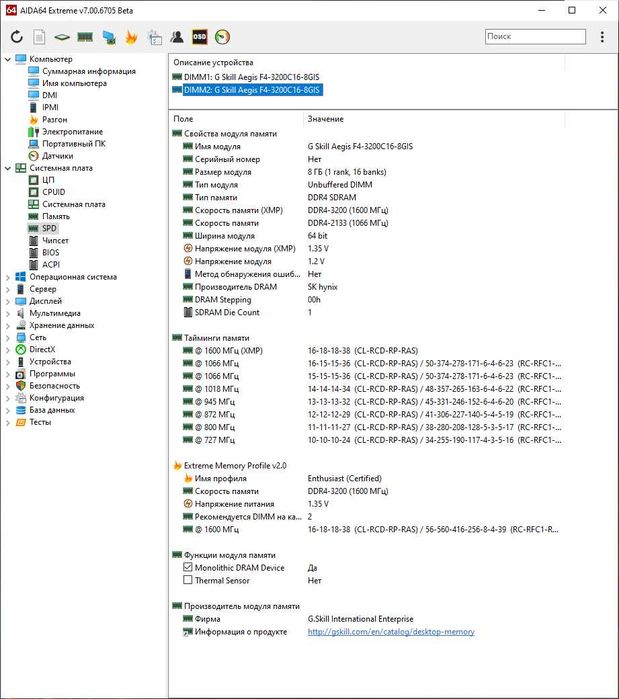Viewport: 619px width, 699px height.
Task: Toggle Thermal Sensor checkbox
Action: 188,580
